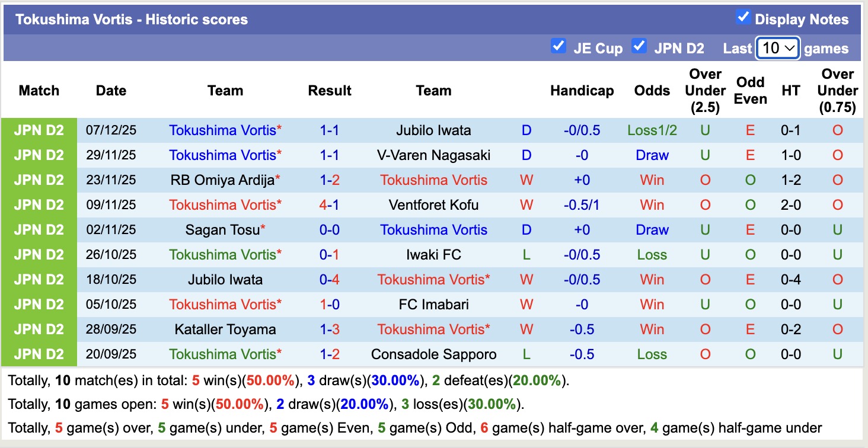This screenshot has height=448, width=868.
Task: Click the dropdown arrow of the games selector
Action: [x=791, y=48]
